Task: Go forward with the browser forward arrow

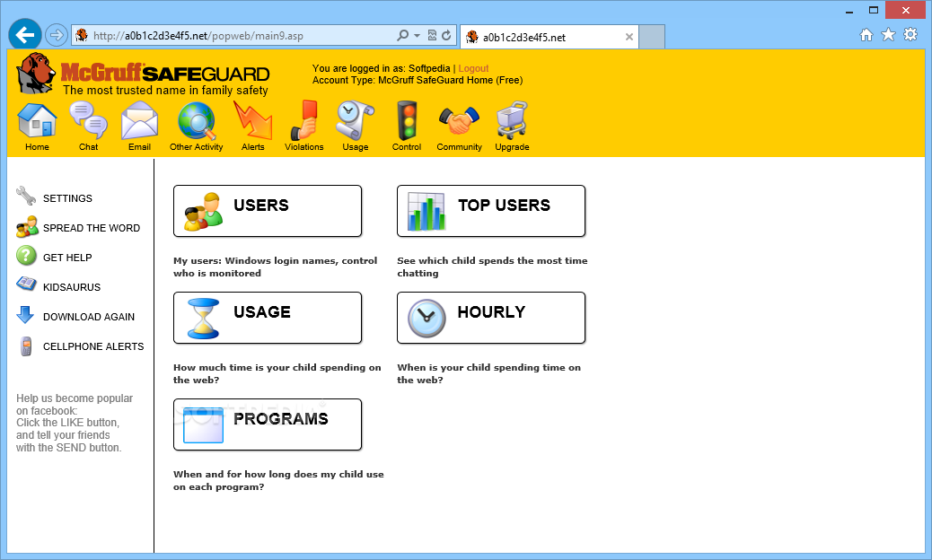Action: 56,35
